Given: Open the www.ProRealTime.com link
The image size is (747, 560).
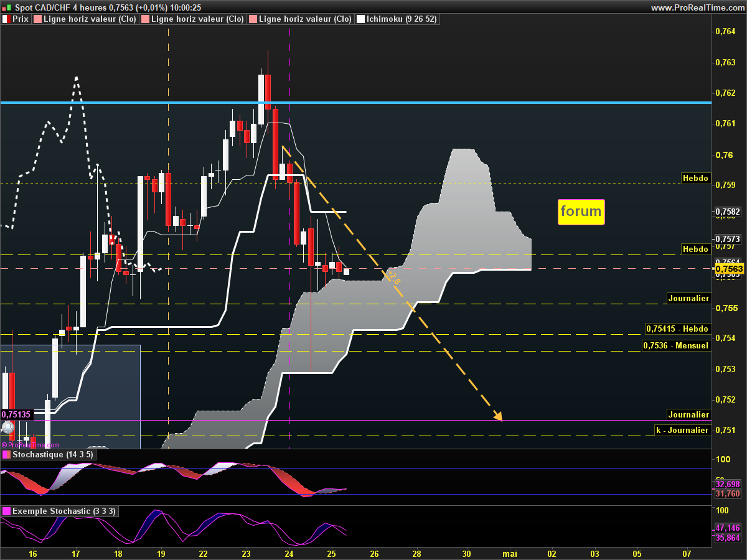Looking at the screenshot, I should 697,7.
